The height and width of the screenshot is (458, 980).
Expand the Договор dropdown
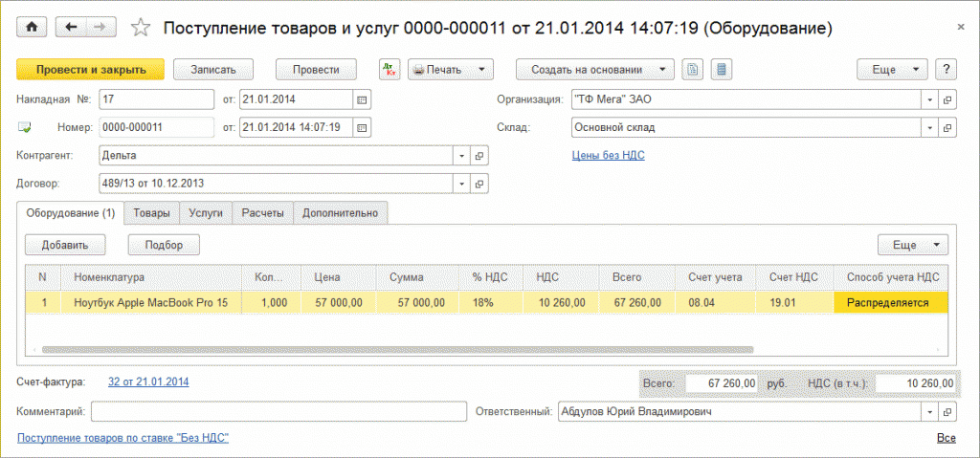click(462, 184)
